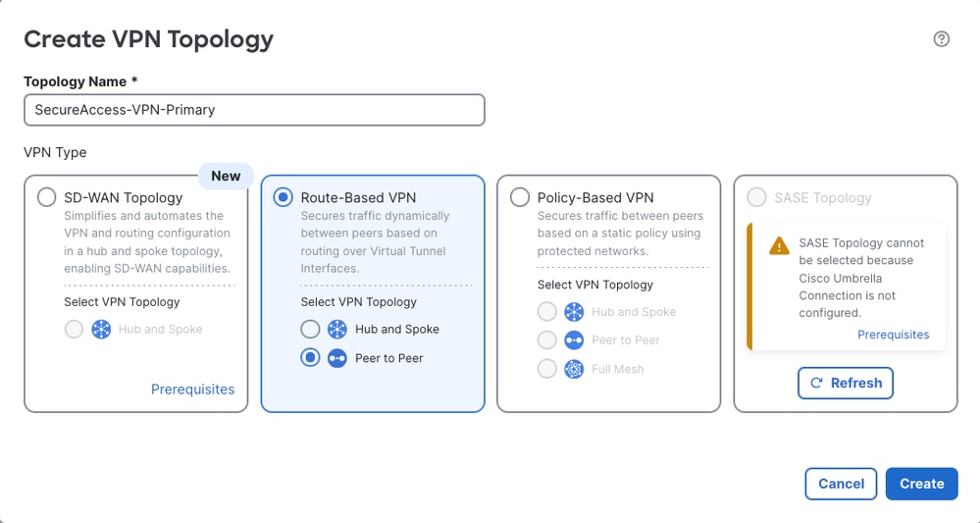The width and height of the screenshot is (980, 523).
Task: Open the help question mark icon
Action: tap(941, 38)
